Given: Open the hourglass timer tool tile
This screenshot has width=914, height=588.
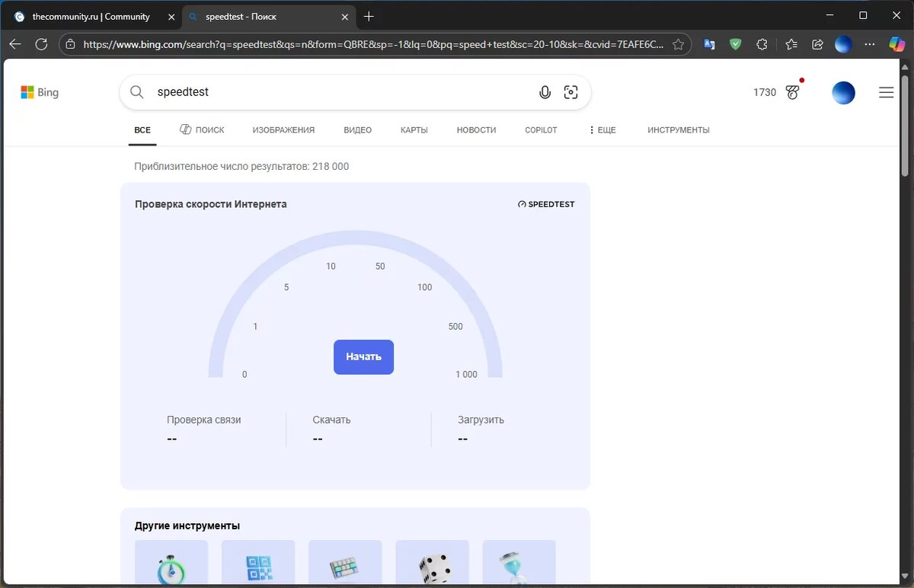Looking at the screenshot, I should [519, 563].
